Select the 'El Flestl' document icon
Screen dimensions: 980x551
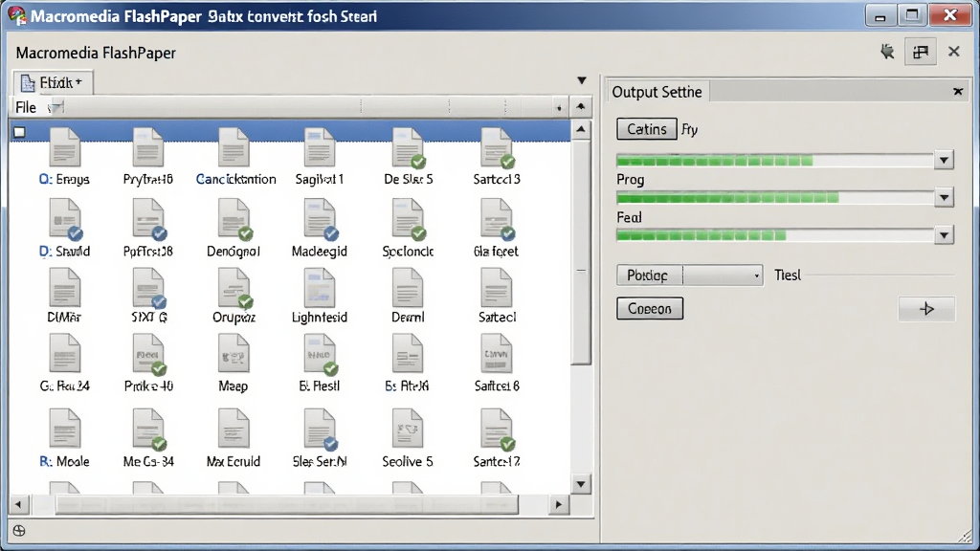pos(321,354)
